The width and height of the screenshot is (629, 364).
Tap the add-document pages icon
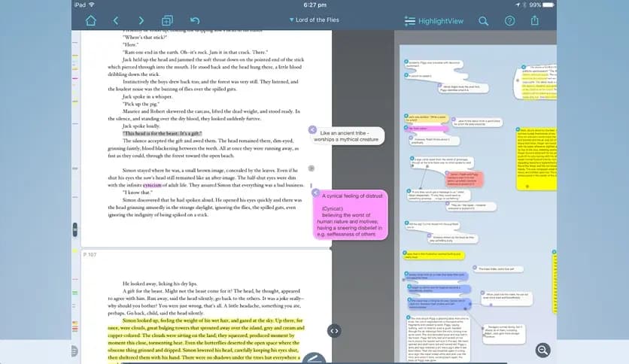coord(167,20)
